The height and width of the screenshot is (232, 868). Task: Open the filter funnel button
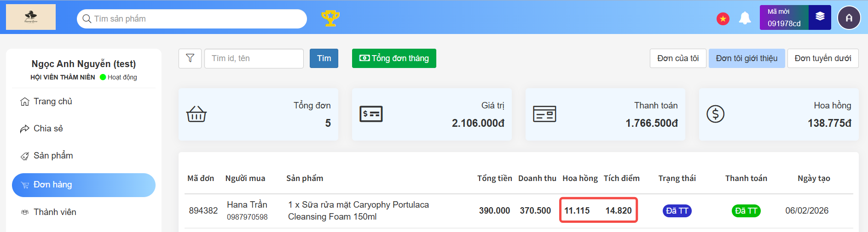(x=190, y=58)
